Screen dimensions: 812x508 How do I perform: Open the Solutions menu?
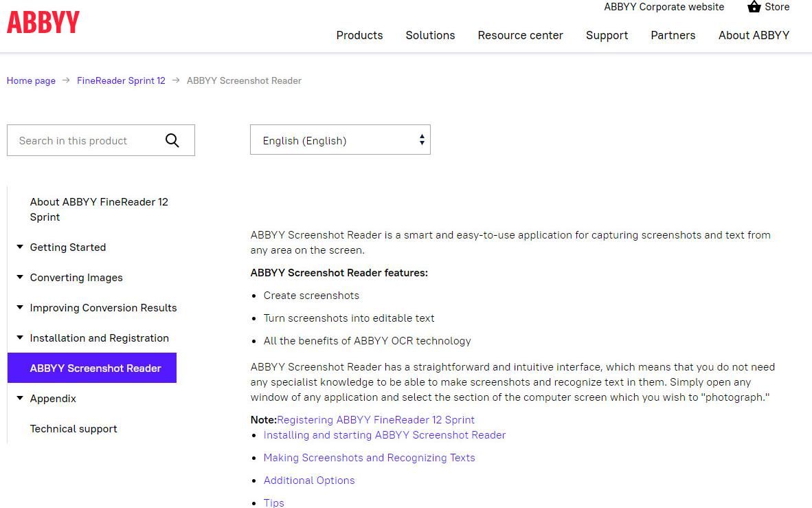tap(430, 35)
